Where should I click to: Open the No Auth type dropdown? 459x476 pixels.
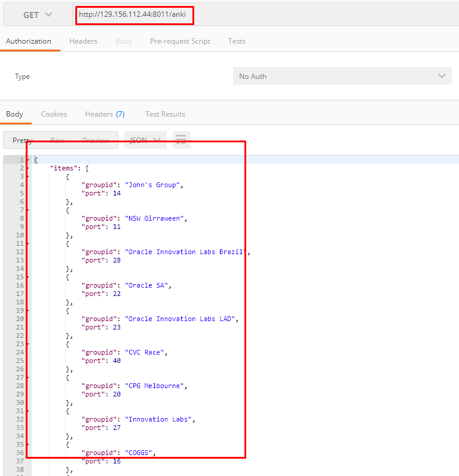pyautogui.click(x=342, y=76)
